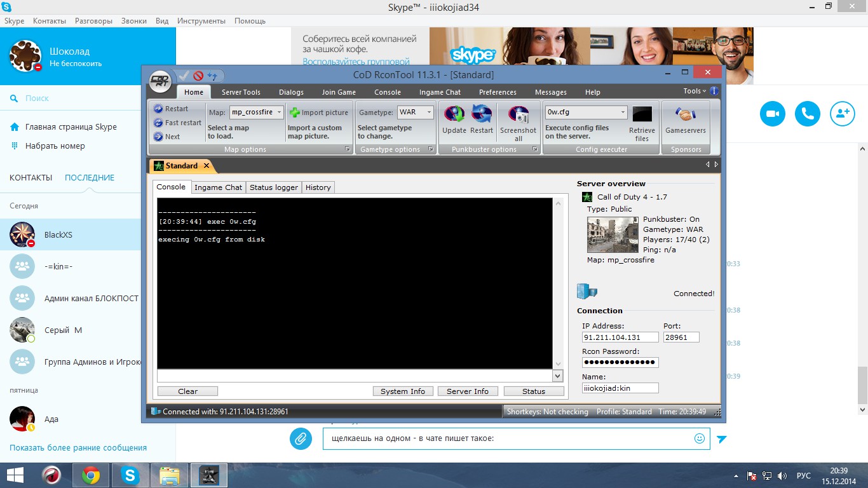This screenshot has height=488, width=868.
Task: Click the smiley emoticon picker in Skype message box
Action: pyautogui.click(x=700, y=438)
